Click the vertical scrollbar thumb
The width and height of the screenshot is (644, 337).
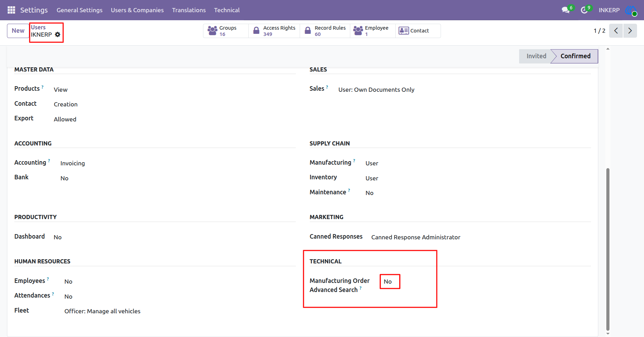click(x=608, y=249)
